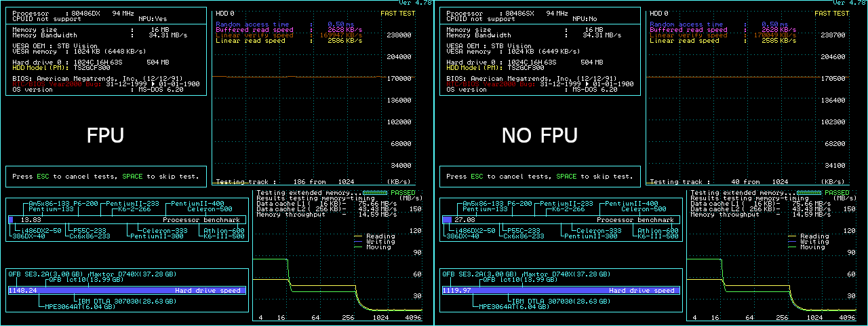Click 'Am5x86-133' reference marker in FPU panel

click(50, 204)
